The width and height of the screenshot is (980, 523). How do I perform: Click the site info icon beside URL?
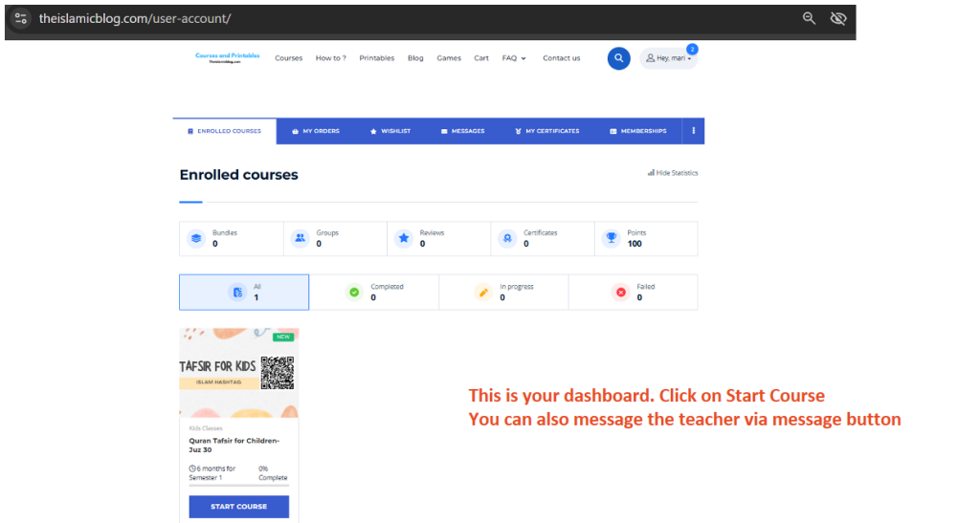[x=21, y=18]
